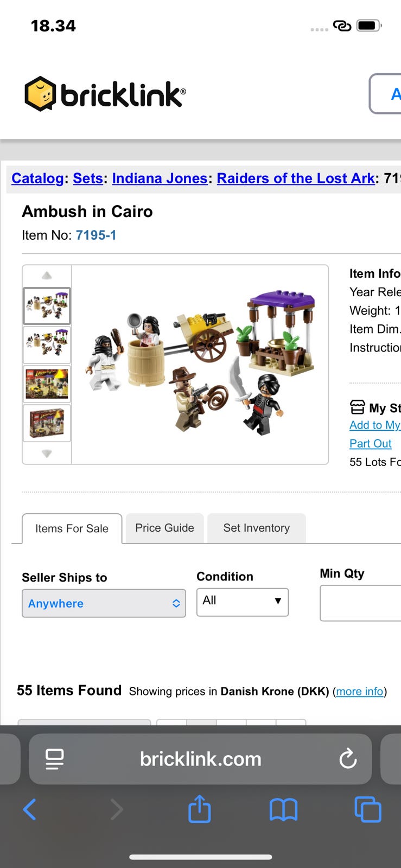Switch to Price Guide tab
The height and width of the screenshot is (868, 401).
[x=164, y=528]
